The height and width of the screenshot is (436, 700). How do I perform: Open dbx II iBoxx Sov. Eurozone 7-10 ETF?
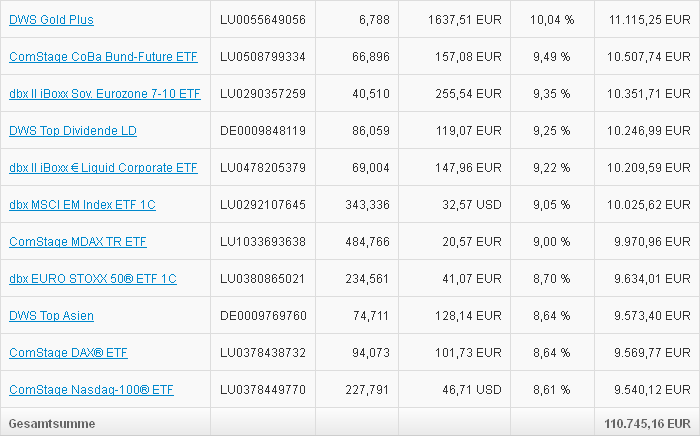coord(105,94)
